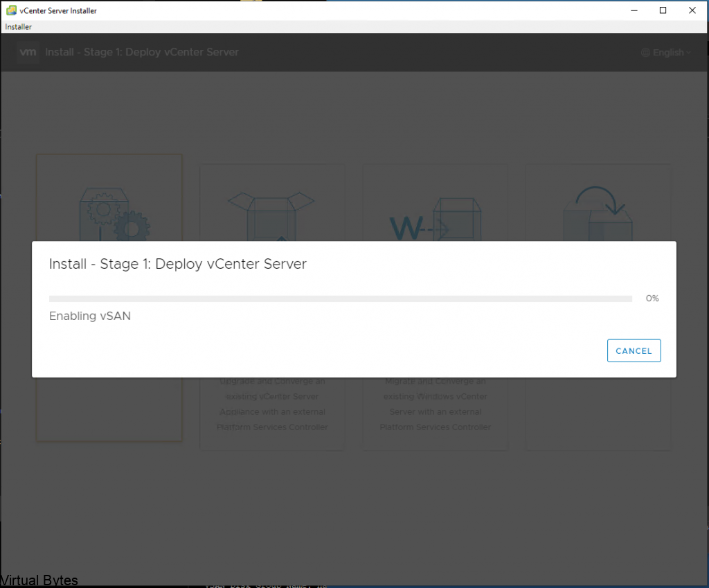Click the CANCEL button in deployment dialog
709x588 pixels.
coord(634,350)
